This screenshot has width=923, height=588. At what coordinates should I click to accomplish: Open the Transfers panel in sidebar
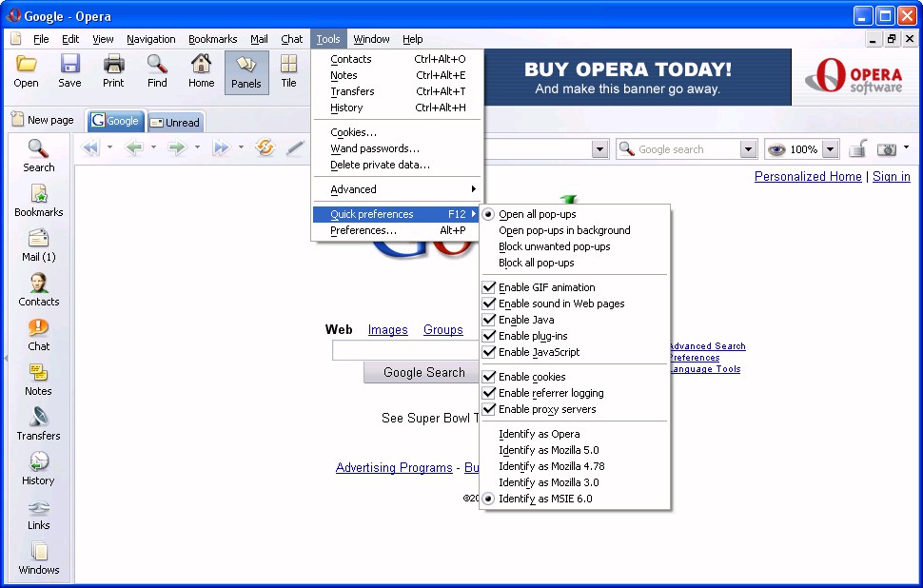(x=38, y=424)
